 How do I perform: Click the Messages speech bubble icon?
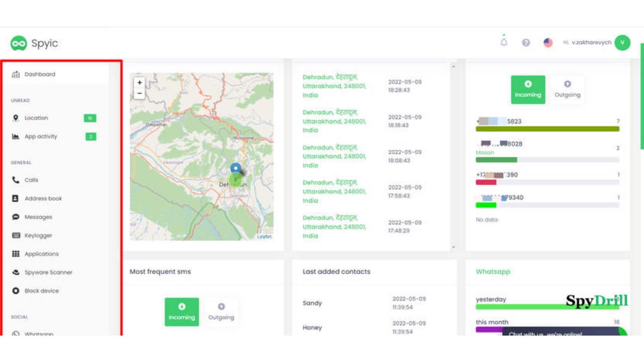click(16, 217)
